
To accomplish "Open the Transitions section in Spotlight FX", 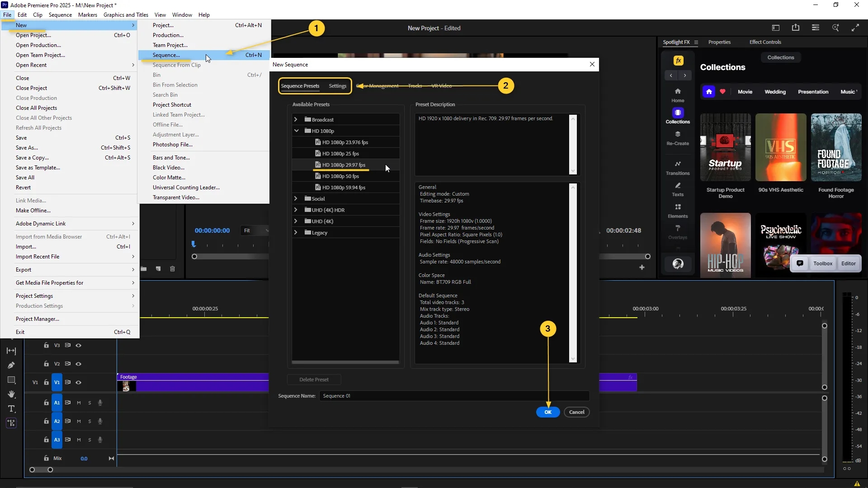I will point(678,168).
